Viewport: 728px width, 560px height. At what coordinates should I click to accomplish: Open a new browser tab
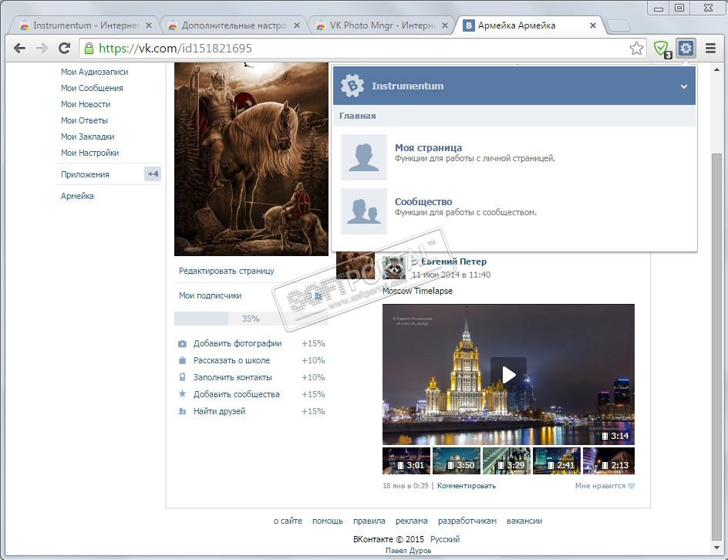(x=618, y=25)
